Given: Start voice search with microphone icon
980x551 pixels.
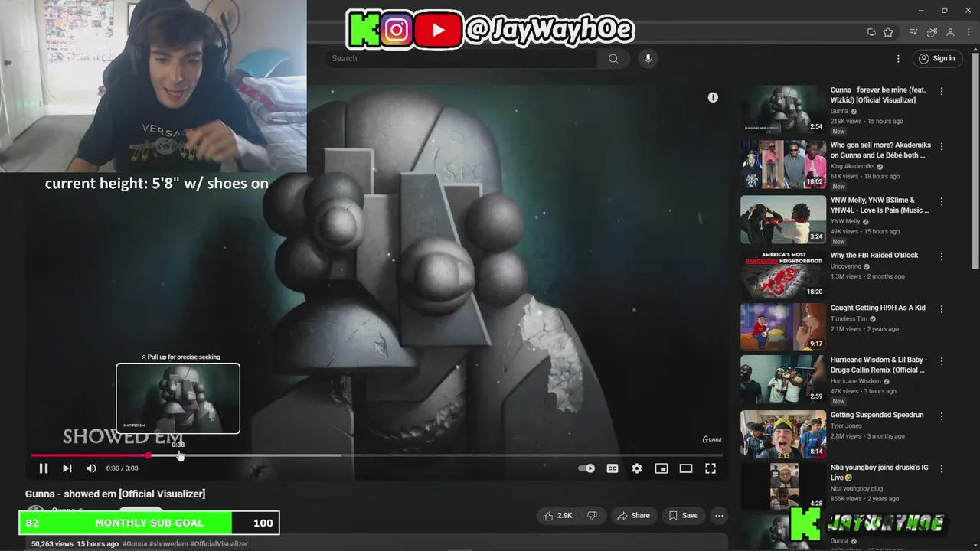Looking at the screenshot, I should click(x=648, y=58).
